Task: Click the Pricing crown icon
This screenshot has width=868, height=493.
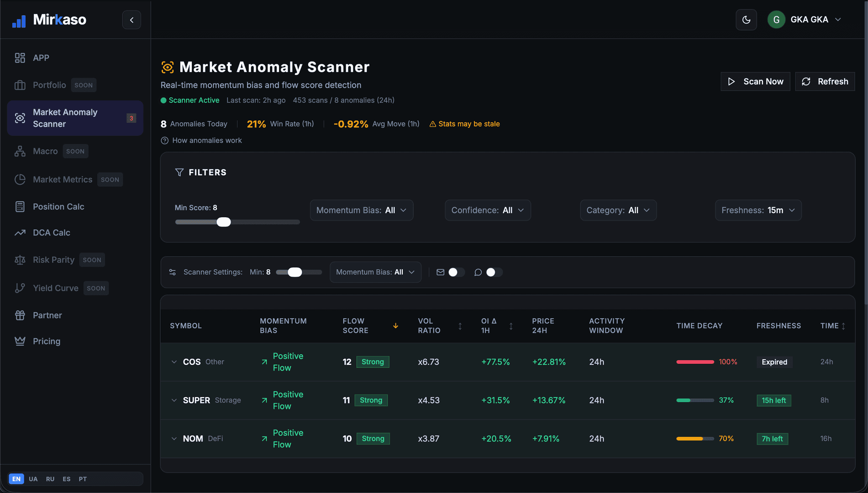Action: (x=20, y=341)
